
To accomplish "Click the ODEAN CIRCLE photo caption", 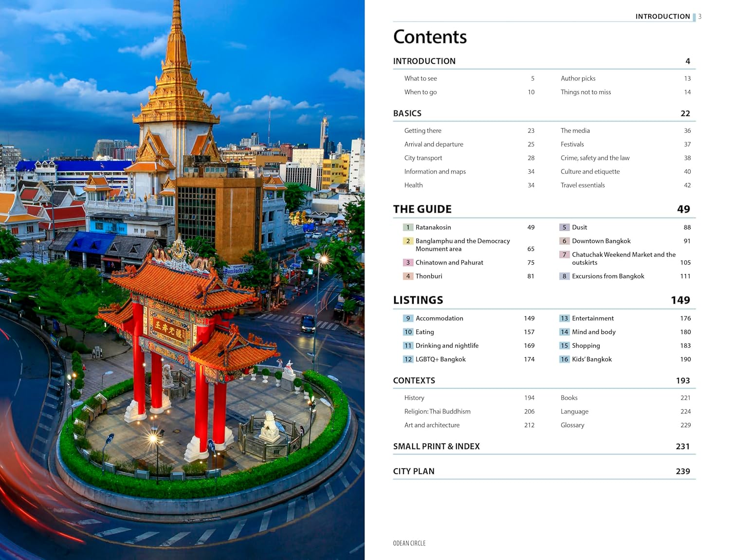I will tap(409, 543).
